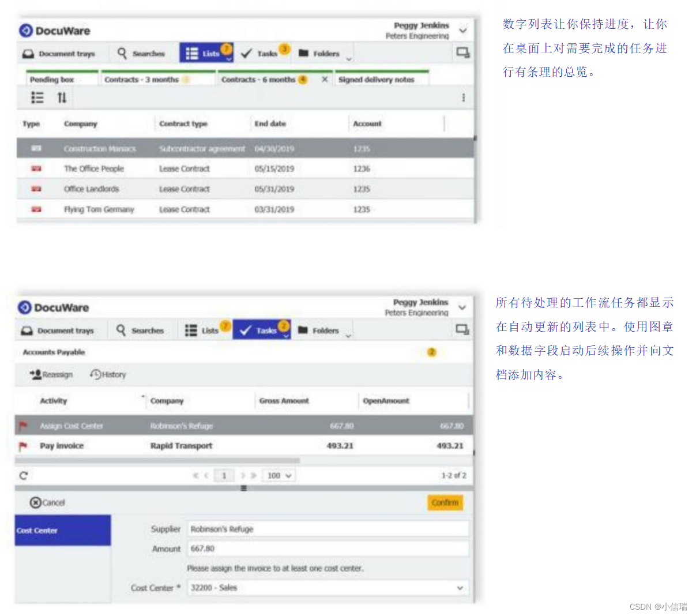Close the Contracts - 6 months tab

325,79
